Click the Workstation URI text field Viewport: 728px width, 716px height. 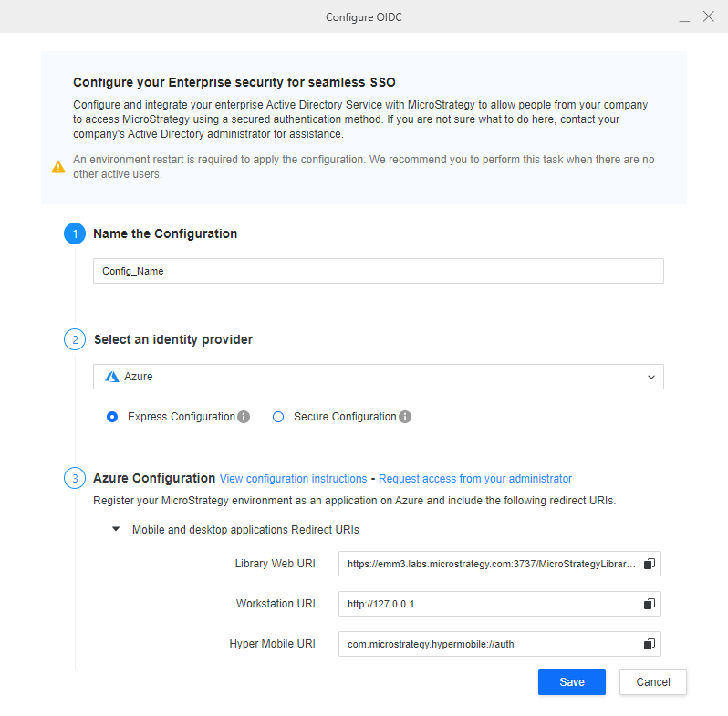(x=500, y=604)
